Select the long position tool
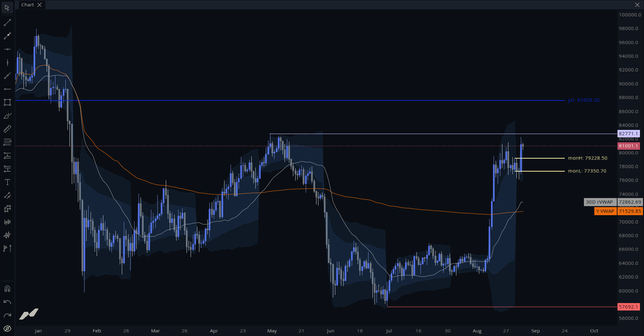Screen dimensions: 644x336 [x=7, y=155]
